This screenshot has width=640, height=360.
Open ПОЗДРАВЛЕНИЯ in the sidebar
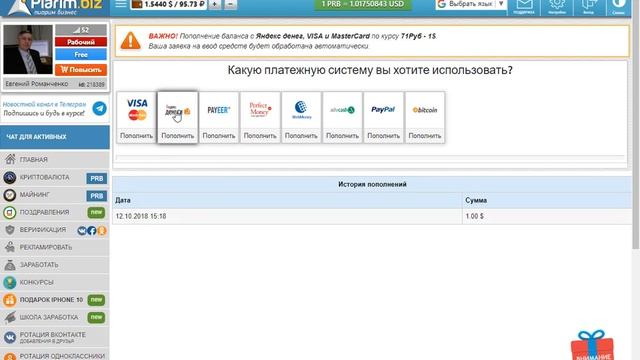click(55, 212)
